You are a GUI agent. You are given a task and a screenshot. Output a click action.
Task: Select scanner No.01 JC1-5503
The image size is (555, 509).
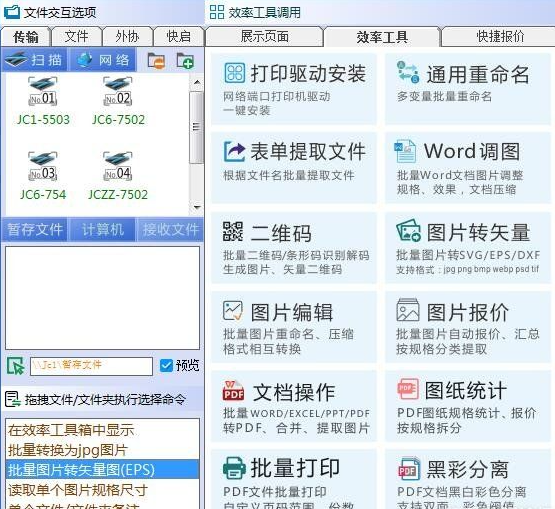coord(43,102)
